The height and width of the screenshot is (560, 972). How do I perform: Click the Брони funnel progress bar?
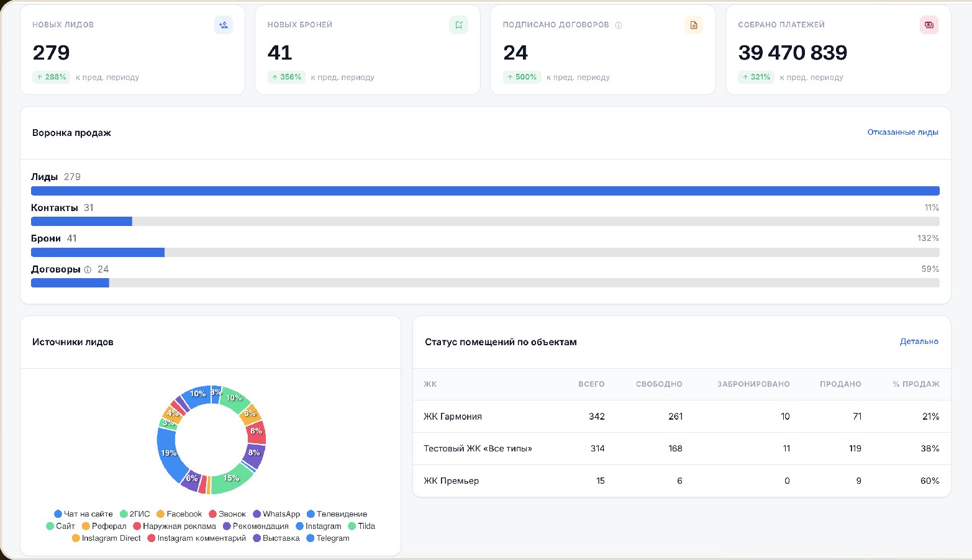tap(485, 253)
